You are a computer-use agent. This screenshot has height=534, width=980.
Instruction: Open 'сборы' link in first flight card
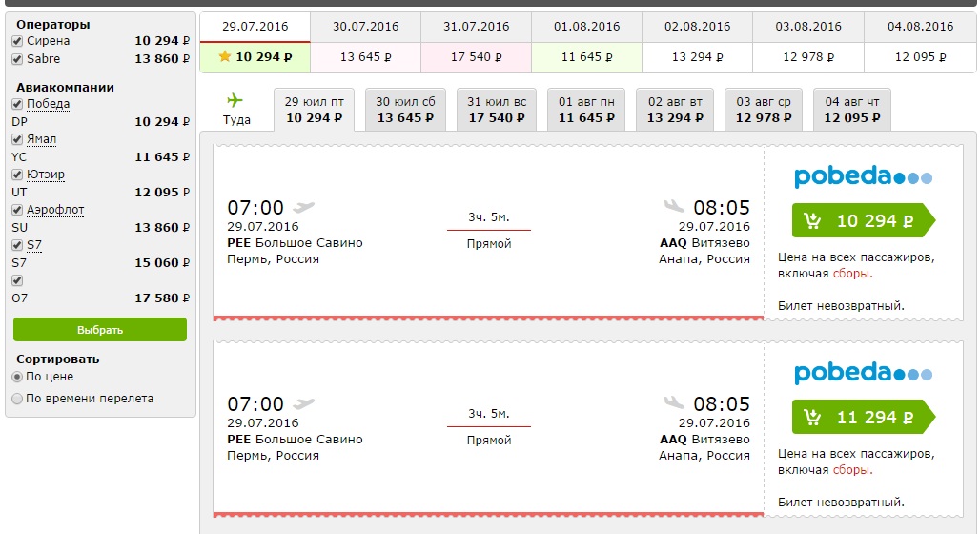851,273
